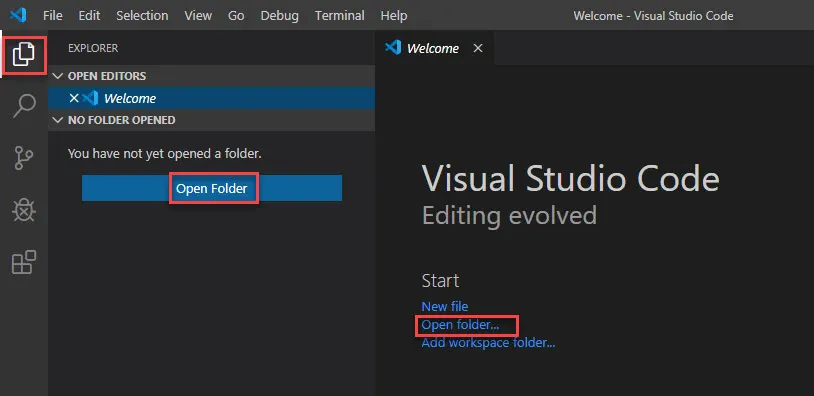Screen dimensions: 814x396
Task: Close the Welcome tab
Action: pos(478,48)
